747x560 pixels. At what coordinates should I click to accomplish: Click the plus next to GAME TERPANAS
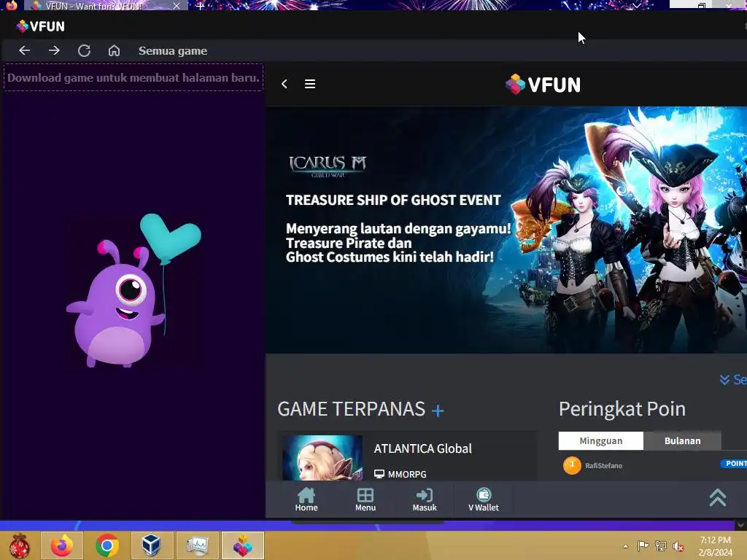pyautogui.click(x=438, y=411)
